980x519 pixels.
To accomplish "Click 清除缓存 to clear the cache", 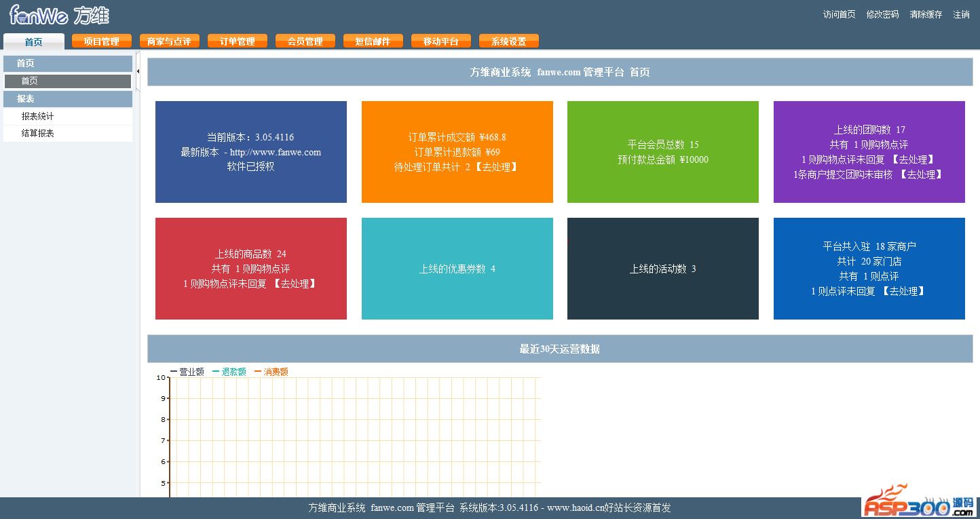I will click(x=926, y=14).
